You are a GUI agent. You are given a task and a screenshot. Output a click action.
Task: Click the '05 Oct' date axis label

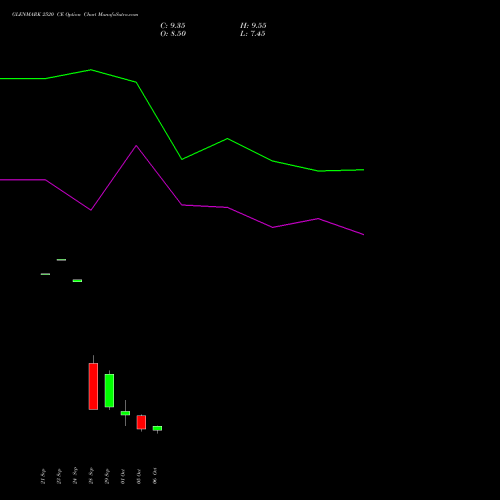[x=139, y=476]
